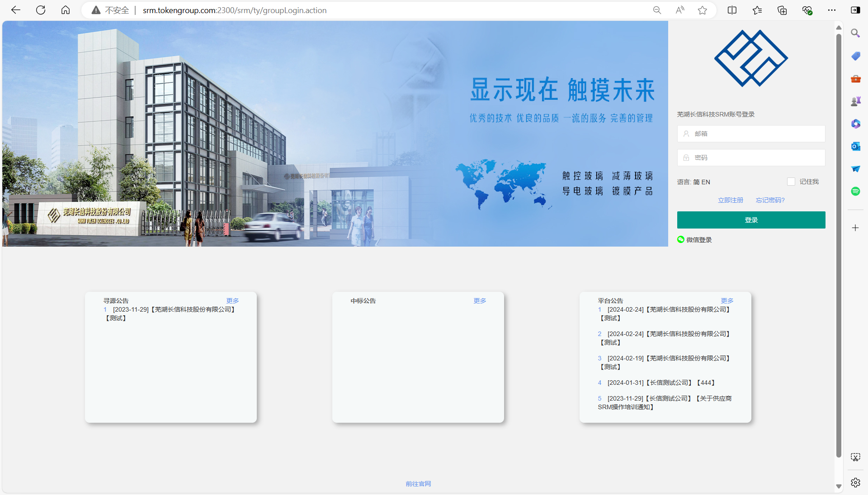Click scrollbar down arrow
This screenshot has height=495, width=868.
coord(839,486)
